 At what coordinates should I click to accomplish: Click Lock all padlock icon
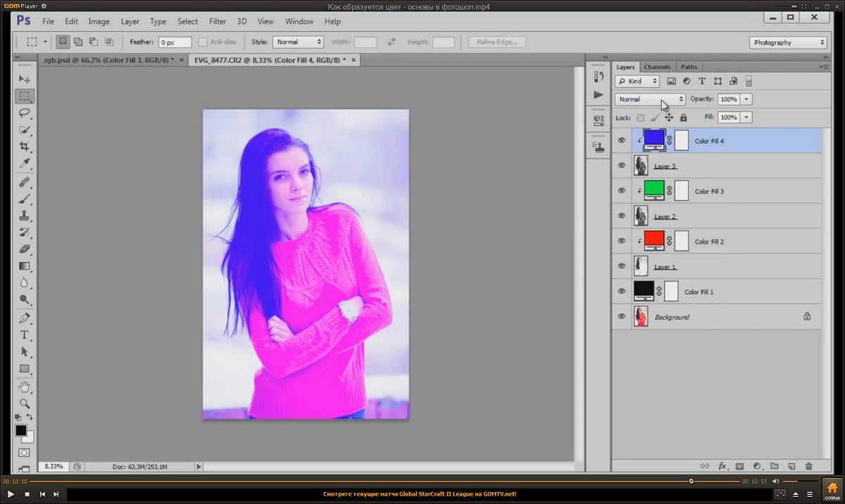(683, 118)
